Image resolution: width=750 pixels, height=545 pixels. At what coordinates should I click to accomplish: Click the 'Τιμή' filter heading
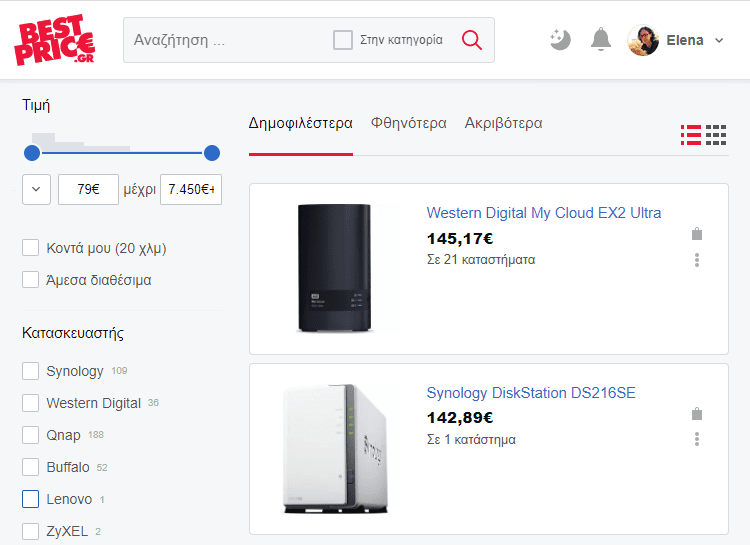[36, 105]
